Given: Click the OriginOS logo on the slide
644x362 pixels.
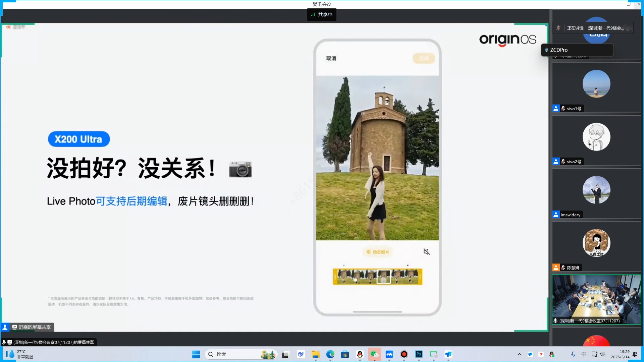Looking at the screenshot, I should [x=507, y=40].
